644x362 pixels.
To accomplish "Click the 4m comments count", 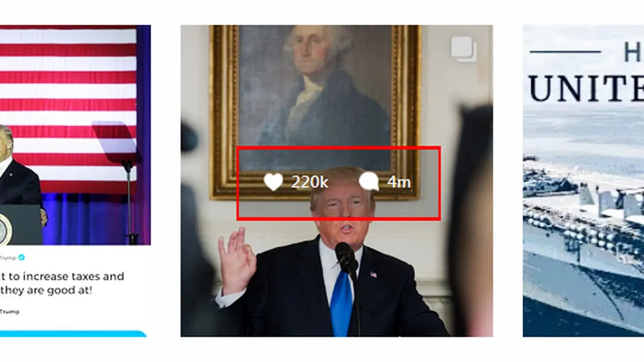I will [399, 182].
